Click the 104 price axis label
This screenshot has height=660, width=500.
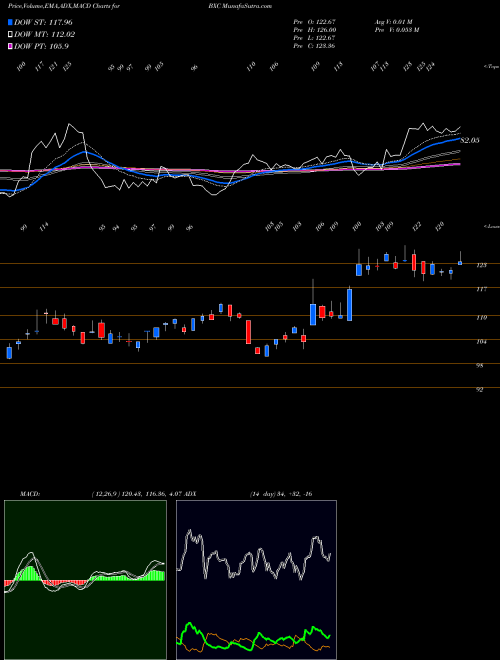coord(481,342)
